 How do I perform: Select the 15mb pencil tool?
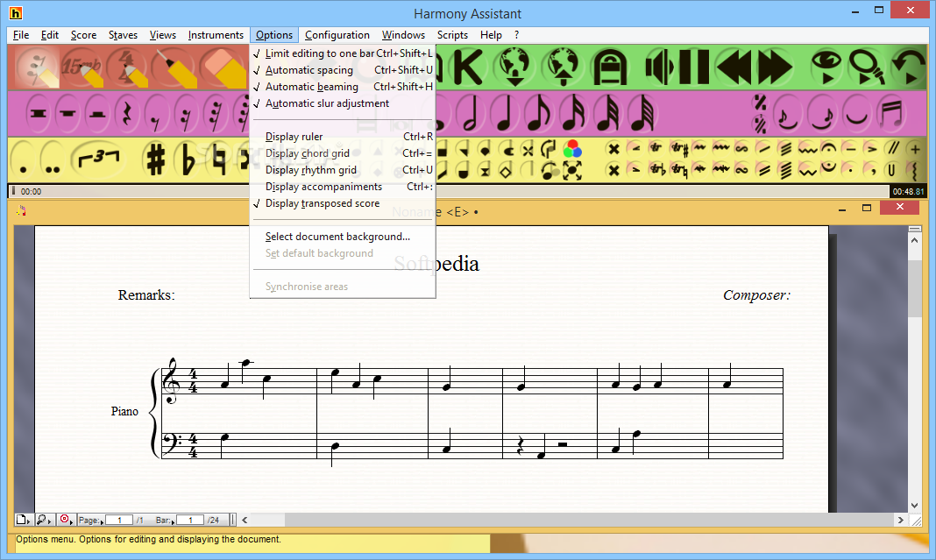82,67
